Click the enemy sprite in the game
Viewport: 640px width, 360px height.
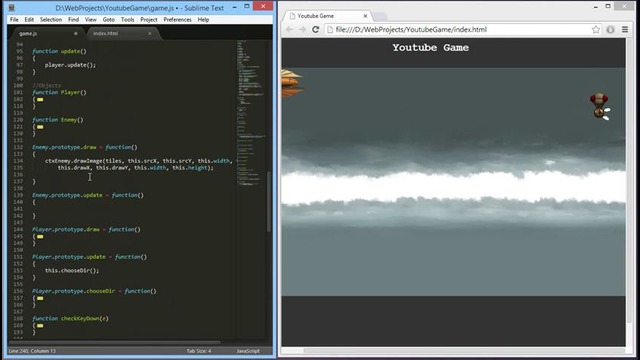(600, 107)
